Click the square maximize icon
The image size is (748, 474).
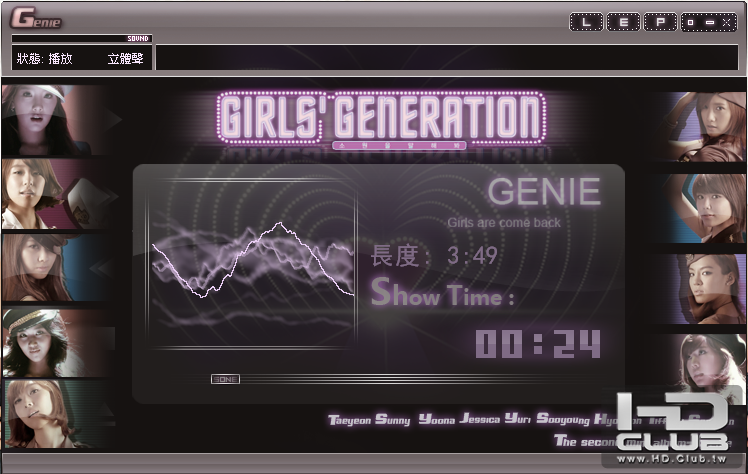[x=691, y=22]
